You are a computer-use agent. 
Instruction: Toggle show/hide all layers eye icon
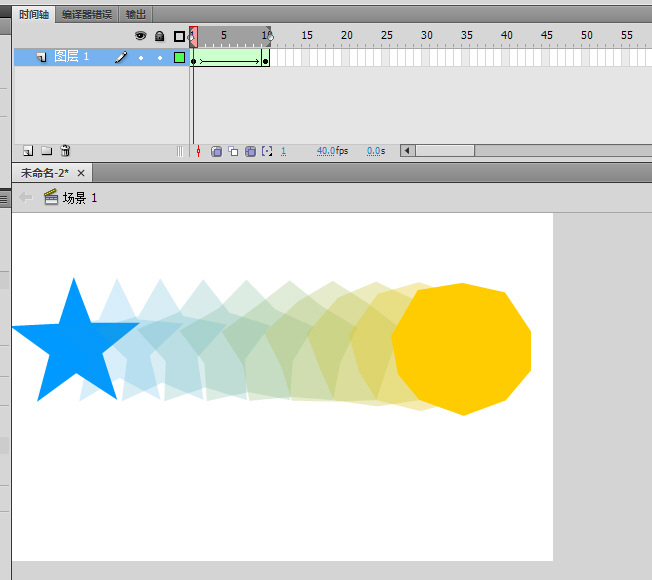tap(141, 36)
